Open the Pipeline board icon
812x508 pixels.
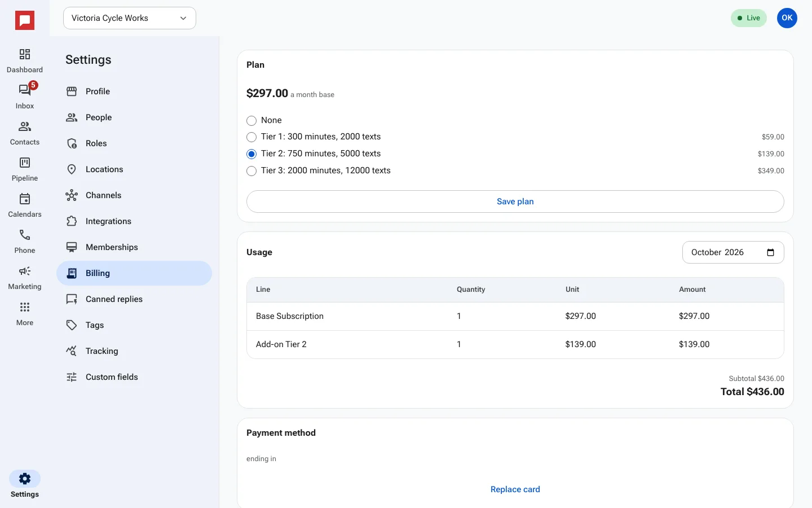[25, 163]
